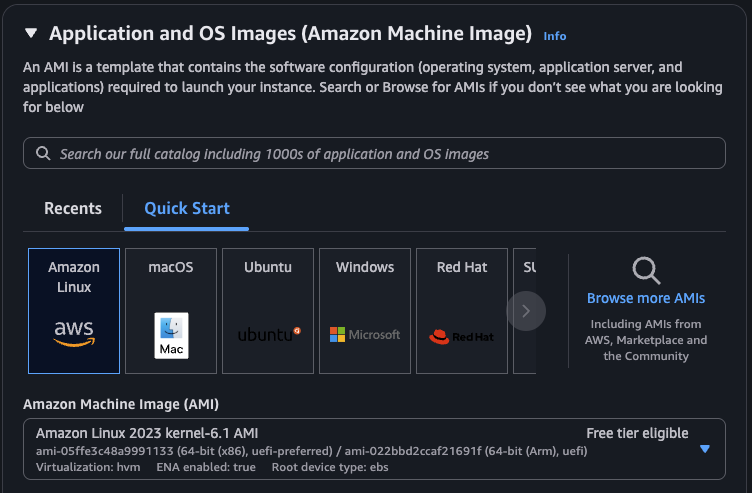Click the ami-05ffe3c48a9991133 ID text
The width and height of the screenshot is (752, 493).
pyautogui.click(x=105, y=451)
